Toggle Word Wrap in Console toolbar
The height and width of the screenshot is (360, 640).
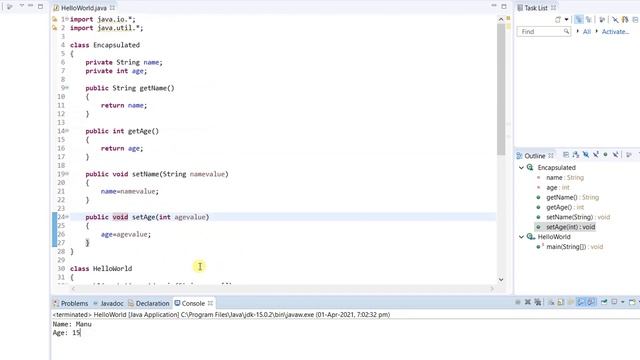pos(570,302)
